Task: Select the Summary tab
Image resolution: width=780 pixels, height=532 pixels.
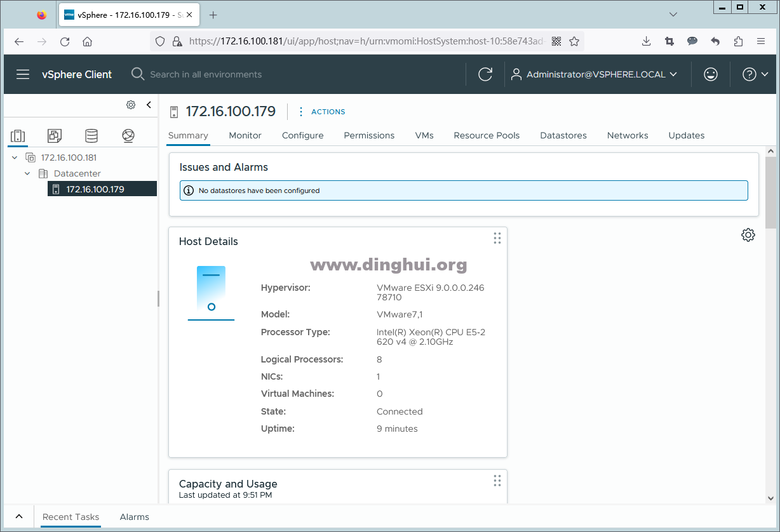Action: tap(188, 135)
